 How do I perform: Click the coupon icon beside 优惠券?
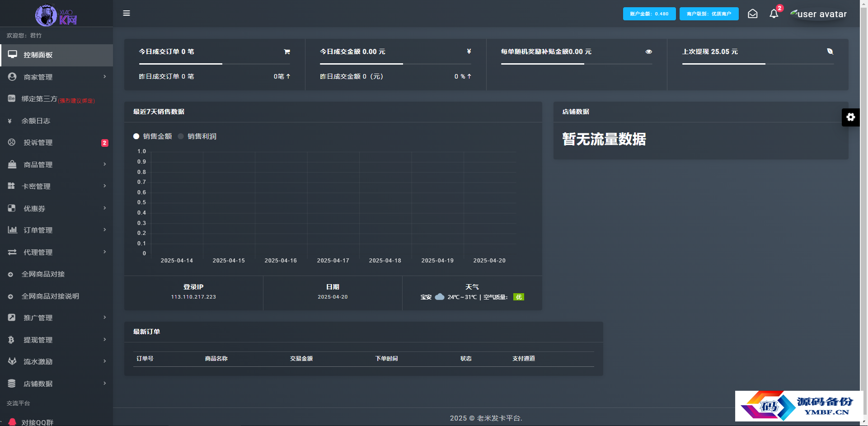[12, 208]
